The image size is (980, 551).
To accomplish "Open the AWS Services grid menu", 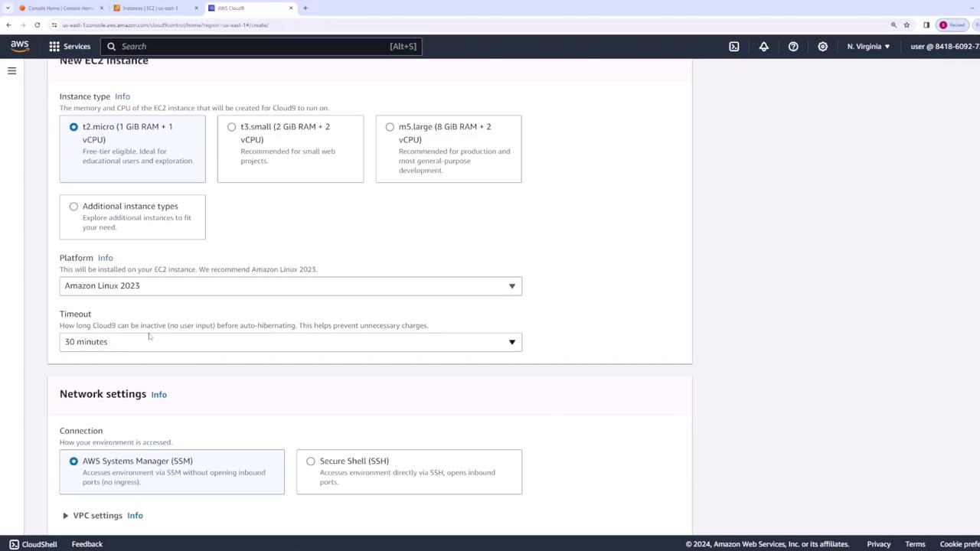I will click(x=70, y=47).
